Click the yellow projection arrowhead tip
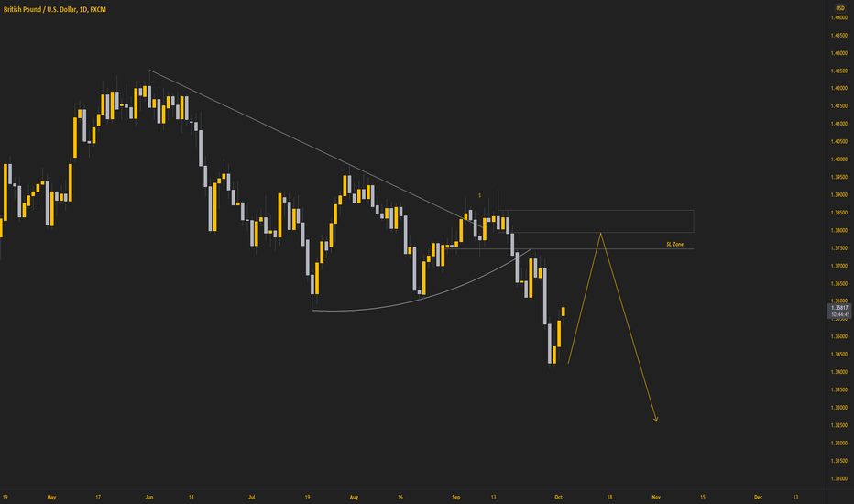Screen dimensions: 854x504 coord(656,420)
